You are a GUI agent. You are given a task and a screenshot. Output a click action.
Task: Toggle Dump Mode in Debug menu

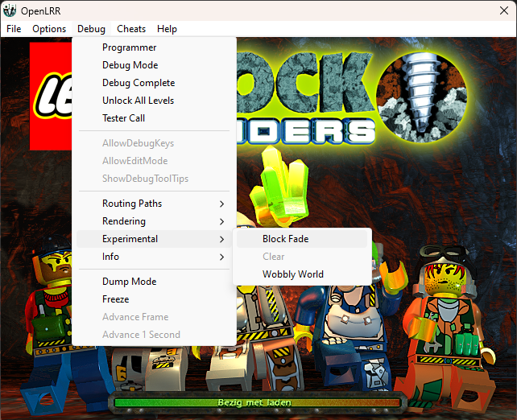129,282
